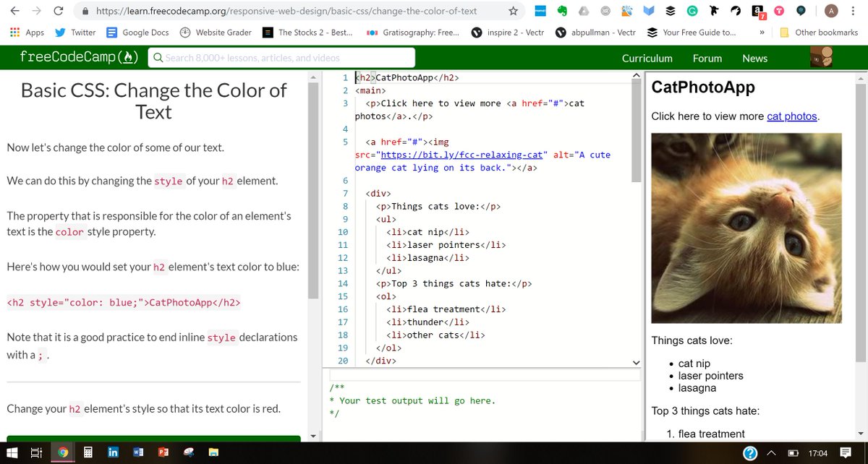The width and height of the screenshot is (868, 464).
Task: Bookmark this page with the star icon
Action: 513,12
